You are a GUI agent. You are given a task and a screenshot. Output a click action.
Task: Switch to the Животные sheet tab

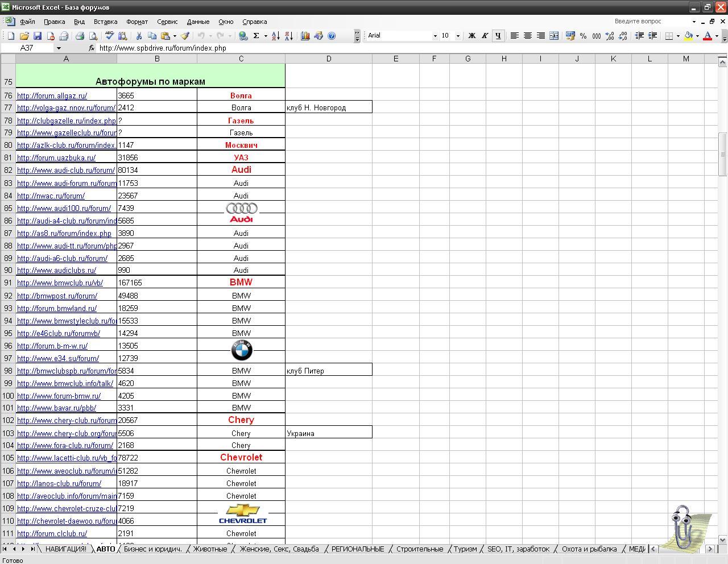click(210, 549)
